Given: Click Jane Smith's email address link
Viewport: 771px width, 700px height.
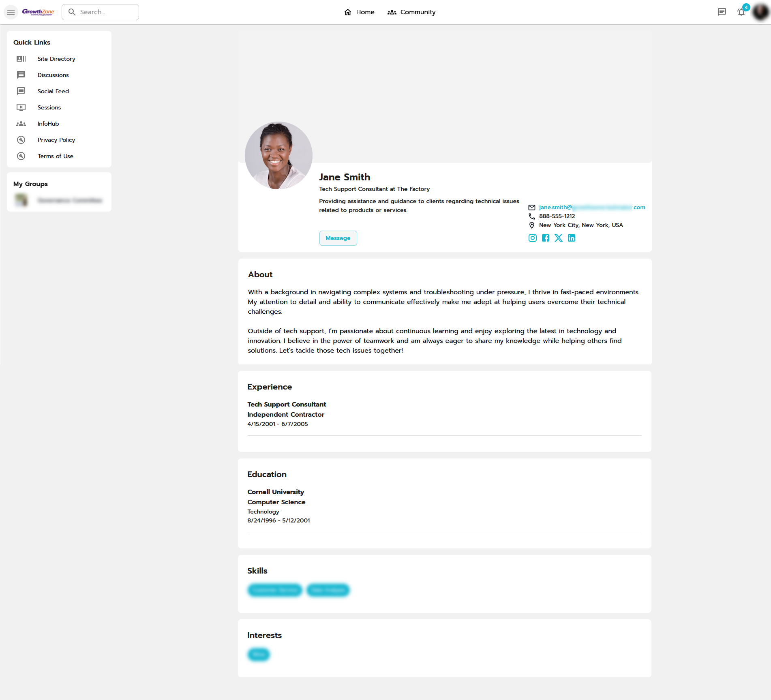Looking at the screenshot, I should [591, 207].
